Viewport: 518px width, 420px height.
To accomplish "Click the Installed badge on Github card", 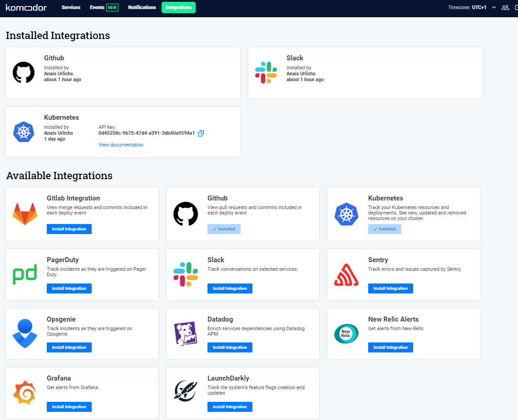I will [x=224, y=229].
